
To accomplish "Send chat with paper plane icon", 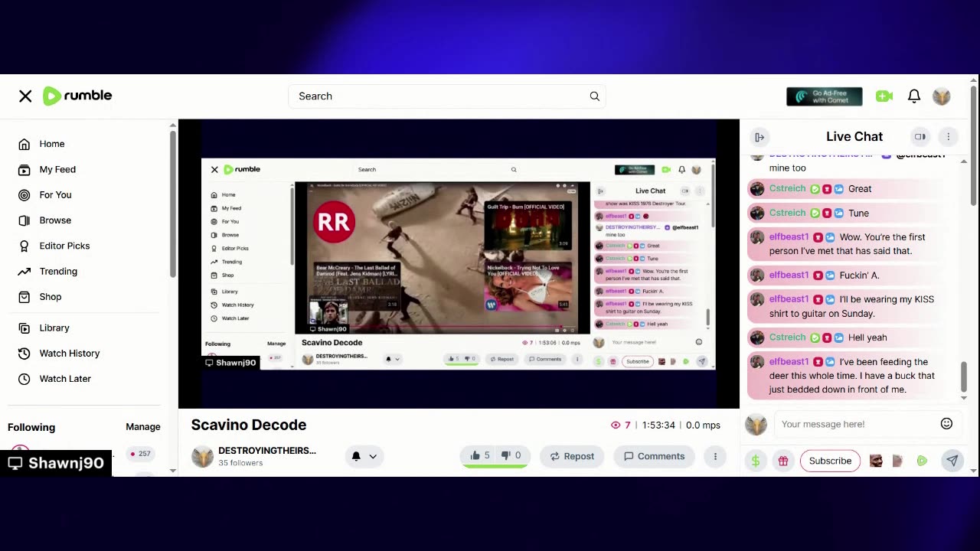I will [952, 461].
